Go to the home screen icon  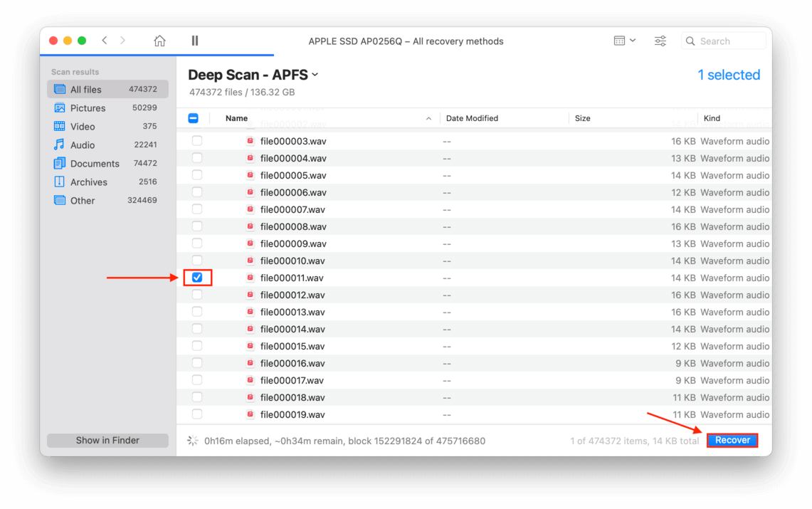[x=159, y=41]
